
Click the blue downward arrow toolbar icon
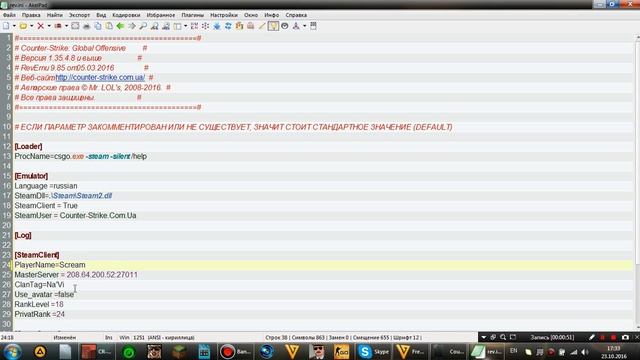coord(217,26)
